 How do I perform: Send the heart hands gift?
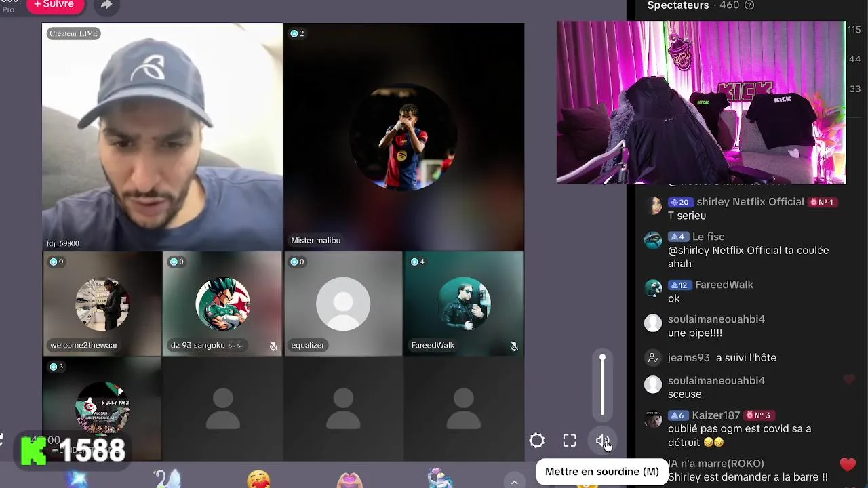coord(350,479)
